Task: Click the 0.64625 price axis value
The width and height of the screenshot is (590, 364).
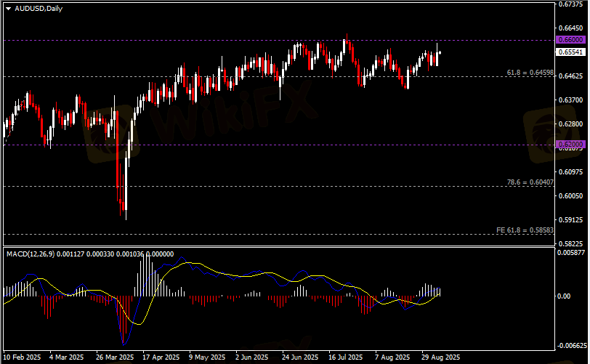Action: point(570,76)
